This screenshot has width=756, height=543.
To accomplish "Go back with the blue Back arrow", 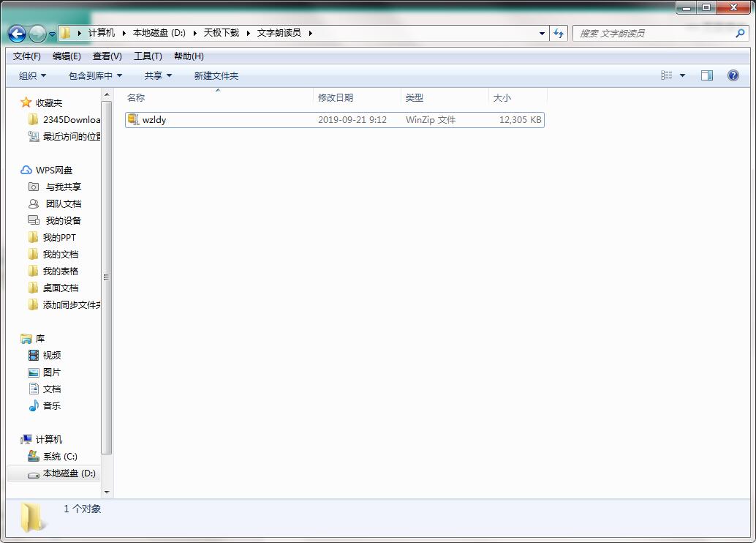I will tap(18, 34).
